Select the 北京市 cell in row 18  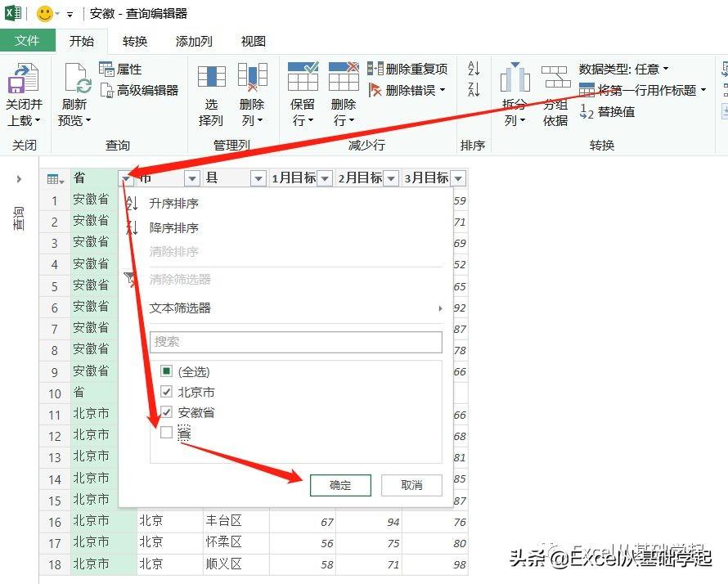coord(104,564)
